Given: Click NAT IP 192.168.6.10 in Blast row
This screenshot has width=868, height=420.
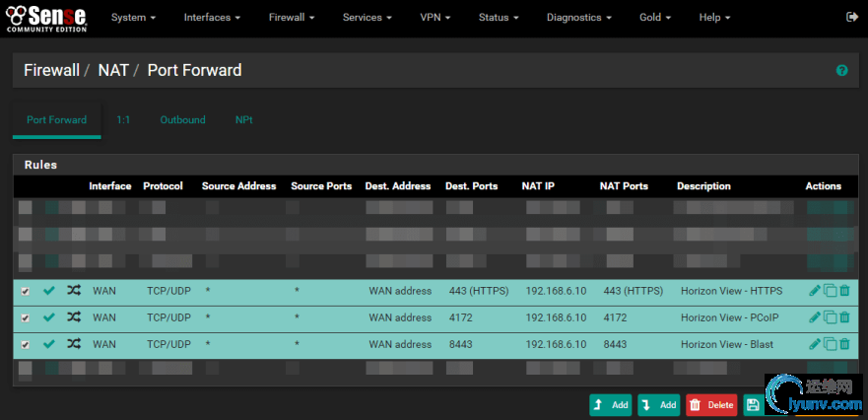Looking at the screenshot, I should (x=556, y=344).
